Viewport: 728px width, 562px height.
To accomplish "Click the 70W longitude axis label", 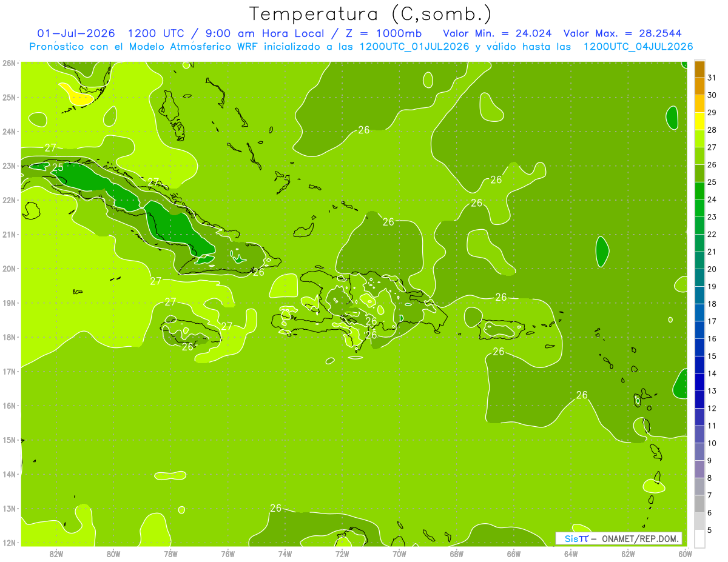I will [x=399, y=554].
